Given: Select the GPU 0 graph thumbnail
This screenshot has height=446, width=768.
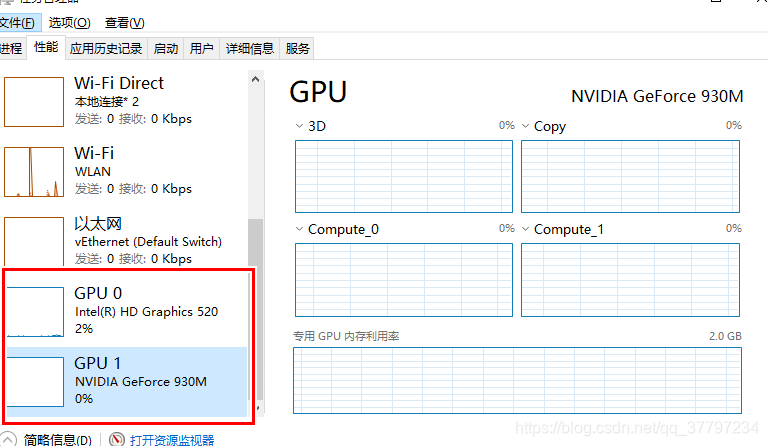Looking at the screenshot, I should pos(35,312).
